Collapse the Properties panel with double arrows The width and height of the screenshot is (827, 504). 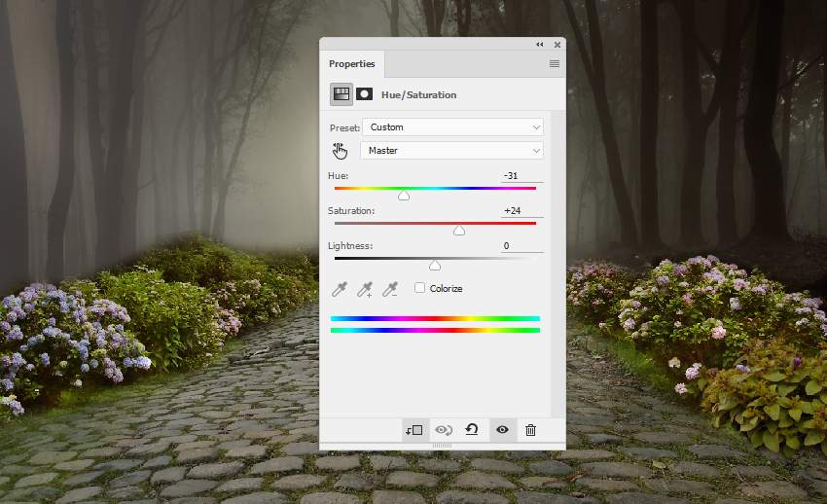coord(540,45)
